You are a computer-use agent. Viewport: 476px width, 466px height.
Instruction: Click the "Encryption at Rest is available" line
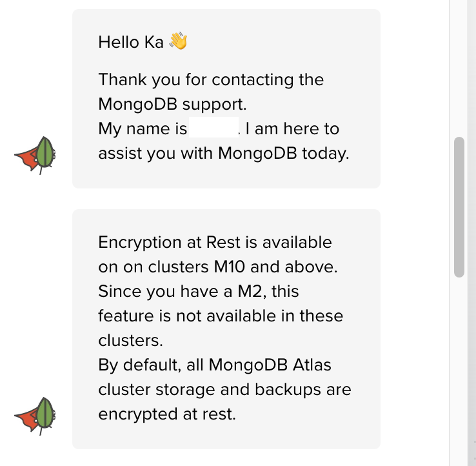pyautogui.click(x=215, y=243)
